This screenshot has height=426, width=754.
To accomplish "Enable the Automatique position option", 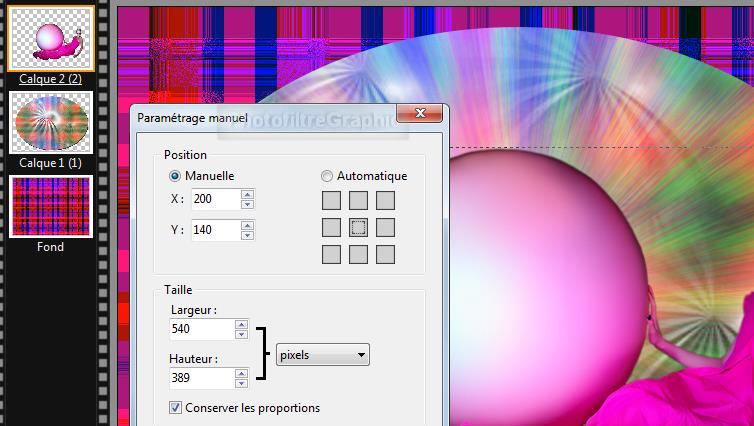I will 327,175.
